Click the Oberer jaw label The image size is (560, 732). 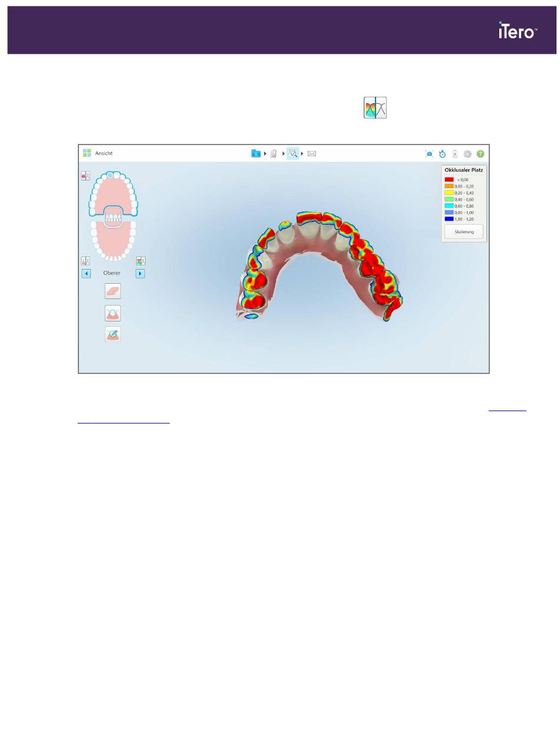click(x=112, y=273)
